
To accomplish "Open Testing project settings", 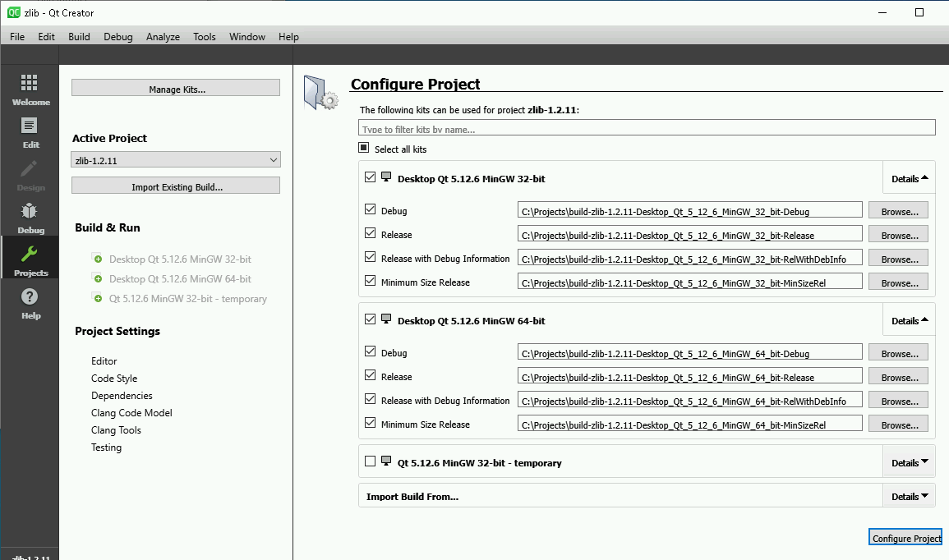I will (x=107, y=448).
